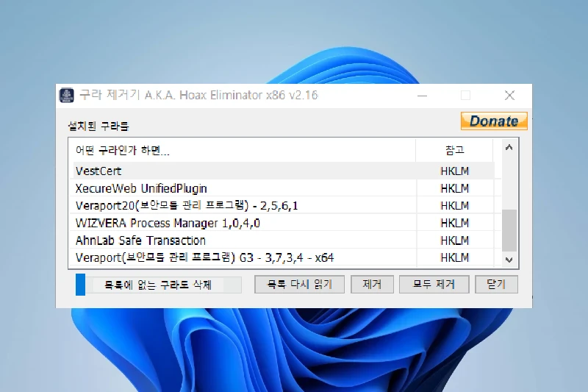
Task: Click the '참고' column header
Action: (x=454, y=151)
